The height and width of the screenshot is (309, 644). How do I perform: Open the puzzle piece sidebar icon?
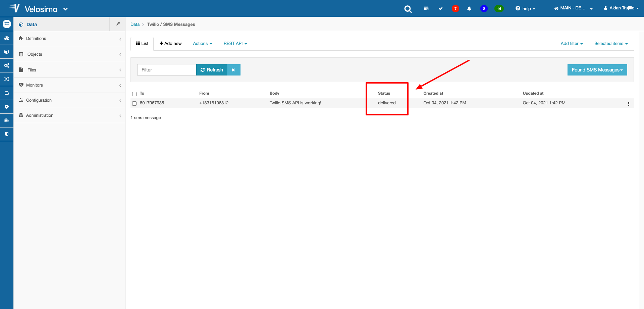point(7,120)
